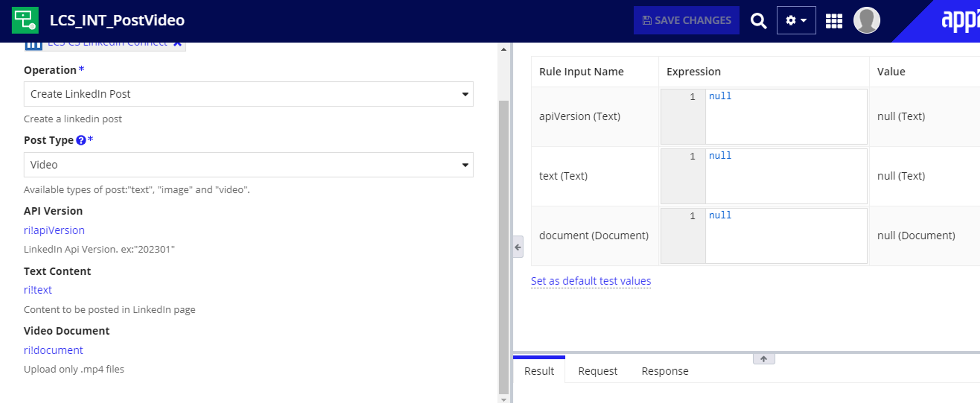Open the settings gear menu
This screenshot has height=403, width=980.
pos(796,20)
